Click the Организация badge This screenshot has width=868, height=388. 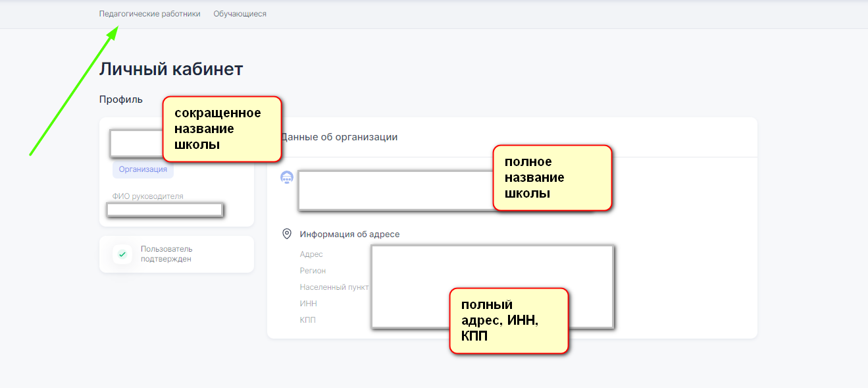[143, 169]
